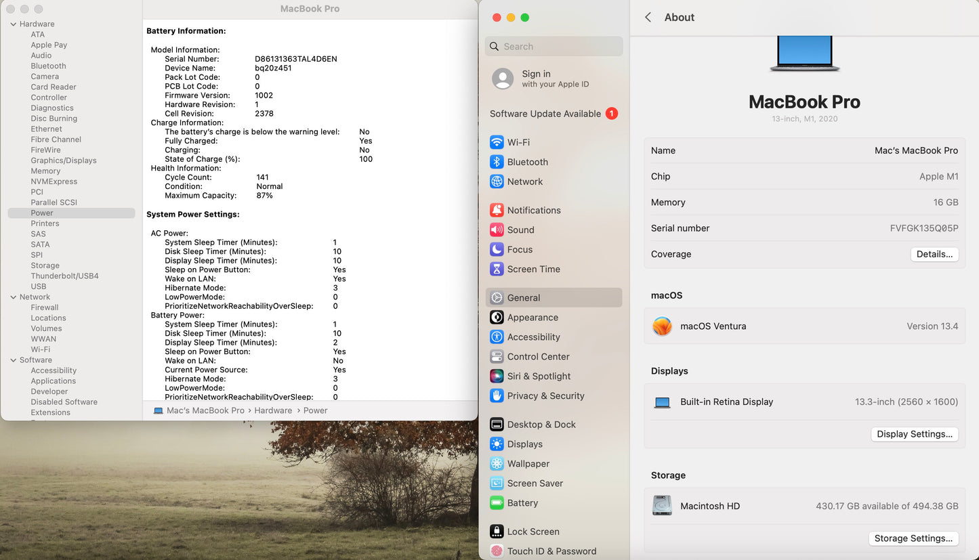This screenshot has height=560, width=979.
Task: Select the Notifications bell icon
Action: (497, 211)
